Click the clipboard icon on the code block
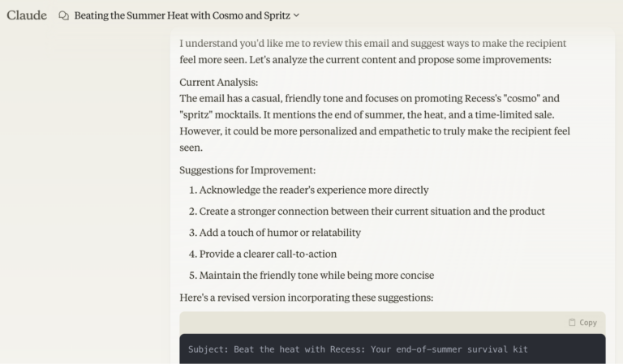 (572, 323)
